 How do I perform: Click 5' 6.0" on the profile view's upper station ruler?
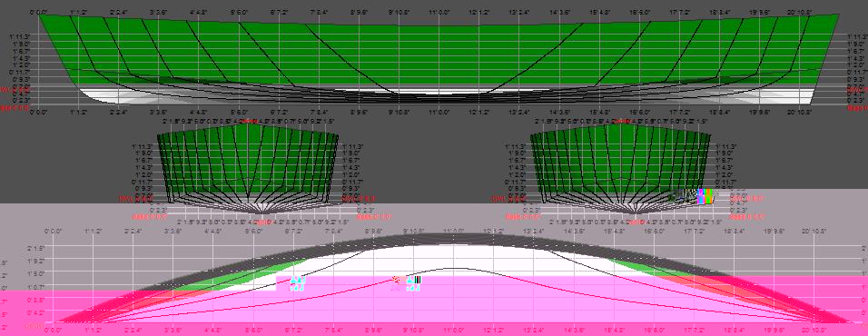239,11
